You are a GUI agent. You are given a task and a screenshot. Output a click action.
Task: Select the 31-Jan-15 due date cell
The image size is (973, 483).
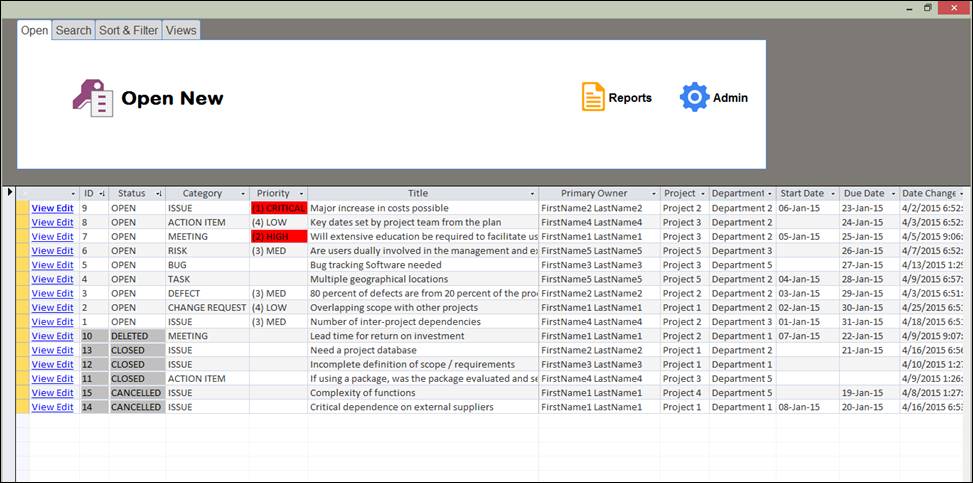coord(869,322)
